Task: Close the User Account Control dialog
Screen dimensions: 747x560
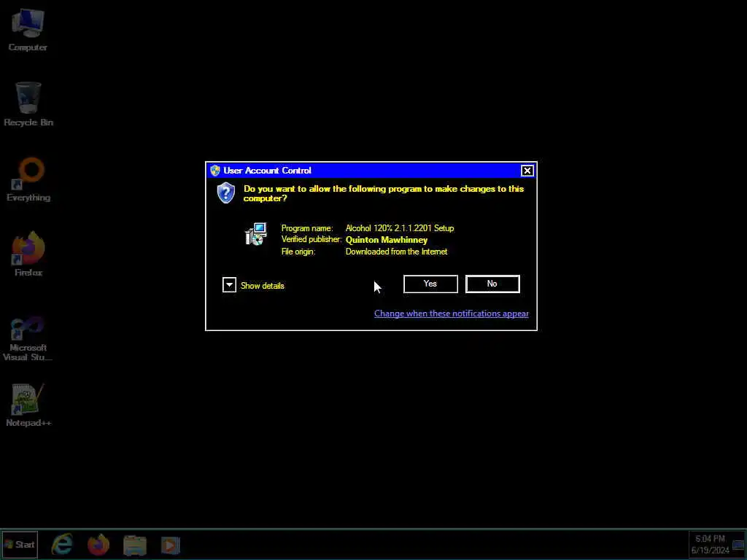Action: (x=527, y=171)
